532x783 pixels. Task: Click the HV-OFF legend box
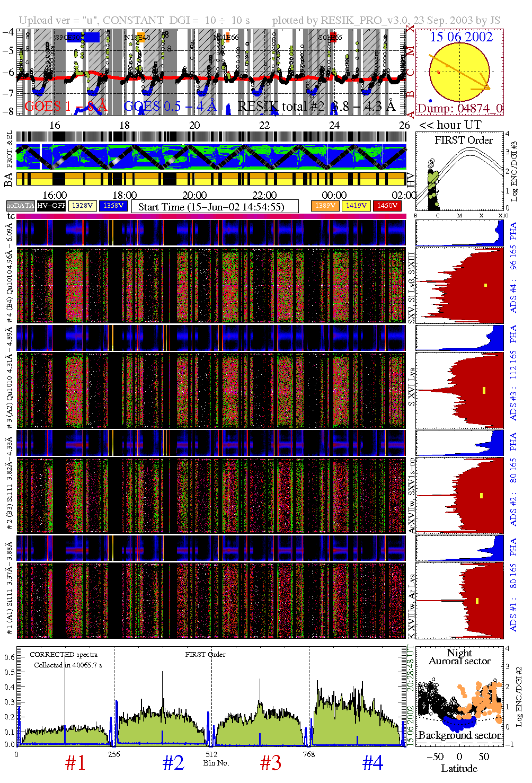(51, 206)
